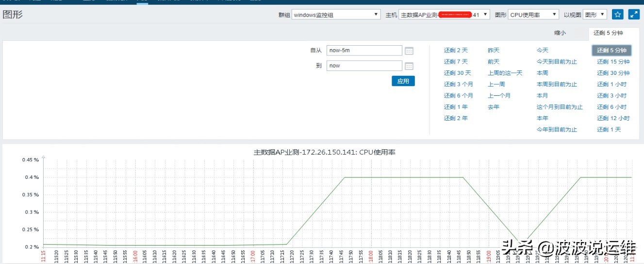Image resolution: width=644 pixels, height=264 pixels.
Task: Choose the 还剩 30 天 time range
Action: [457, 73]
